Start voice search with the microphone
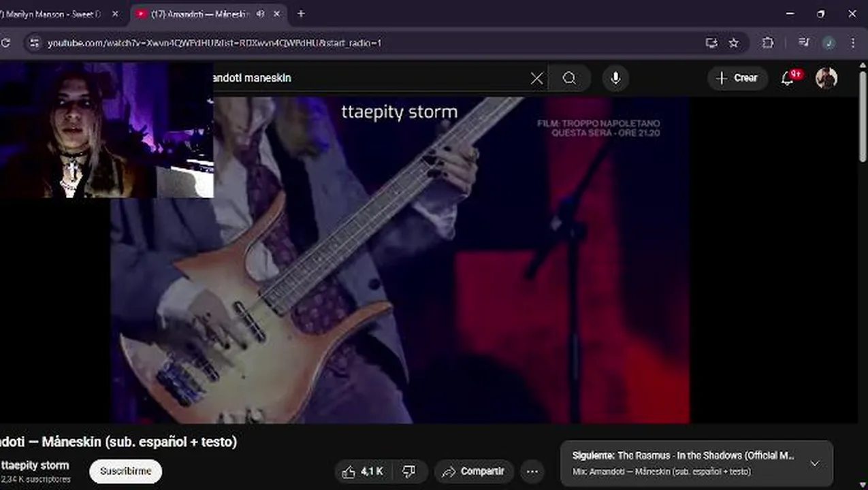This screenshot has width=868, height=490. 615,78
